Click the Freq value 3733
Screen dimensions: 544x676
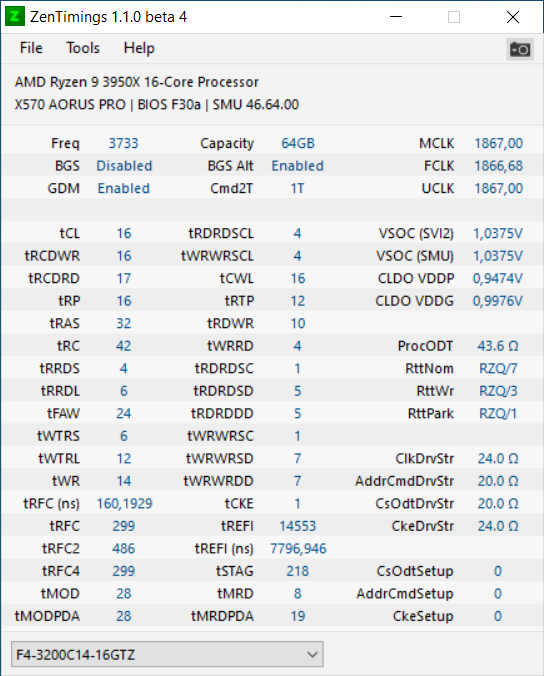tap(124, 143)
